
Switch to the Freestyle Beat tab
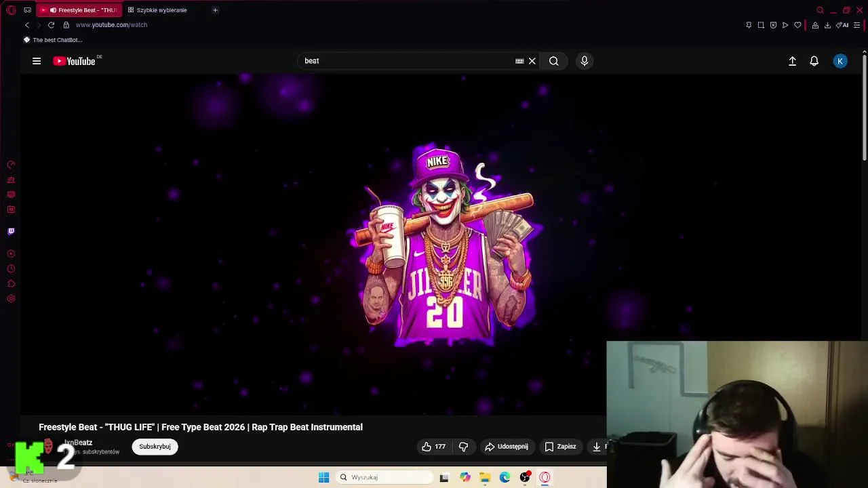pos(79,10)
